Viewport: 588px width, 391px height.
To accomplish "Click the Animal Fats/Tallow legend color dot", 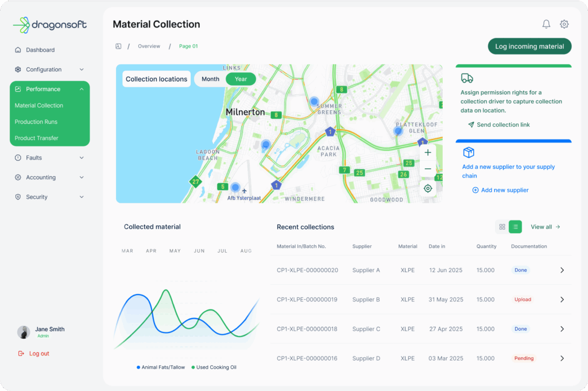I will pos(138,367).
